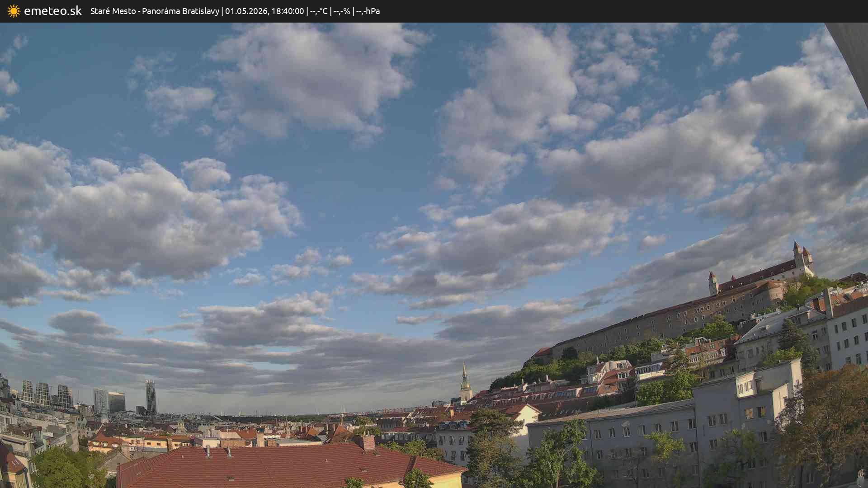Select the 'Staré Mesto - Panoráma Bratislavy' title
The height and width of the screenshot is (488, 868).
155,11
